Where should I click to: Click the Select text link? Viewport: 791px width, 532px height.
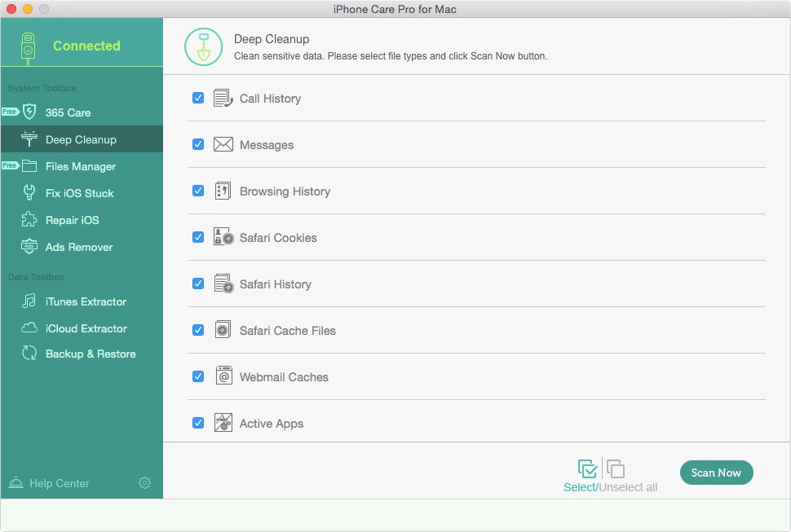coord(580,487)
